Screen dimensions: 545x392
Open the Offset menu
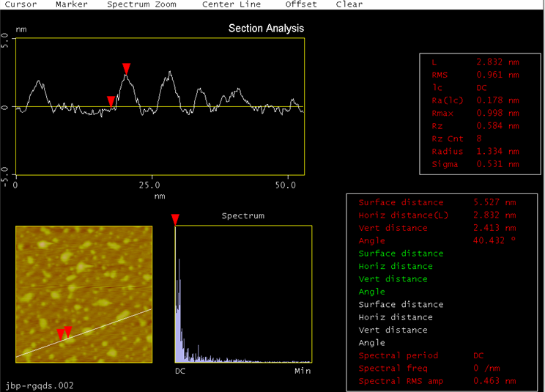point(301,4)
